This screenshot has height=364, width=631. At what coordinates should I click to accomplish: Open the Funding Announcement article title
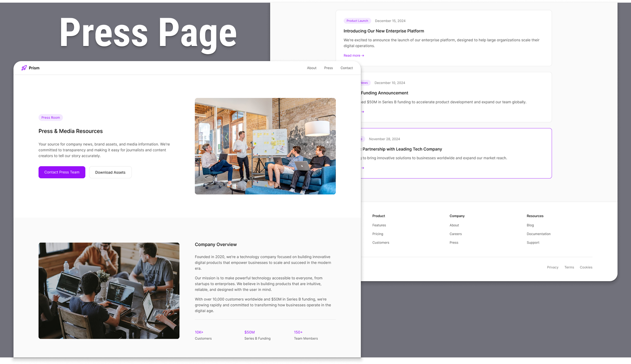[x=384, y=93]
